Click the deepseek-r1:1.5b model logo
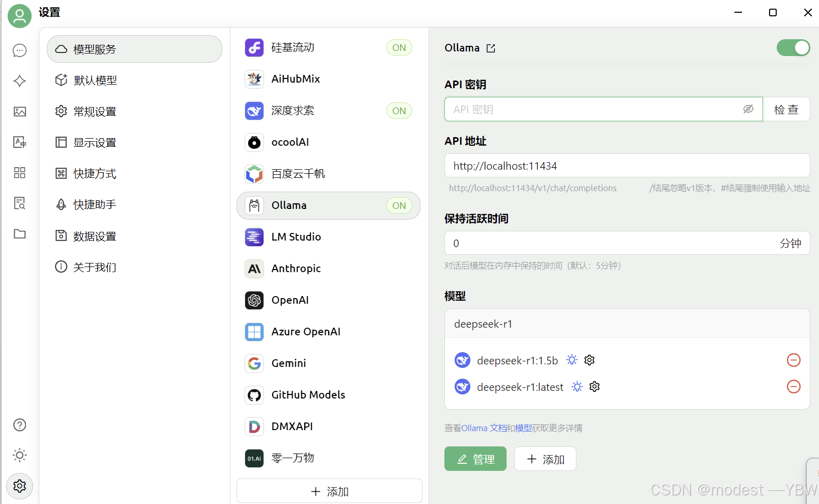 tap(462, 360)
